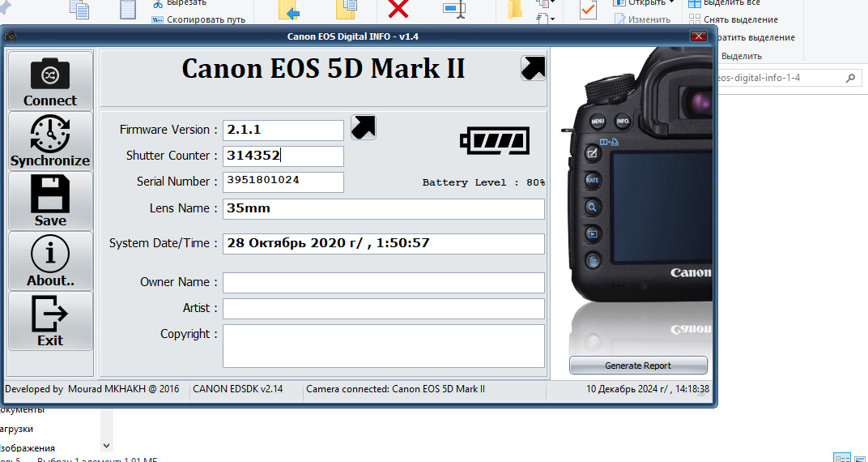
Task: Click the red Delete X in Explorer ribbon
Action: click(398, 10)
